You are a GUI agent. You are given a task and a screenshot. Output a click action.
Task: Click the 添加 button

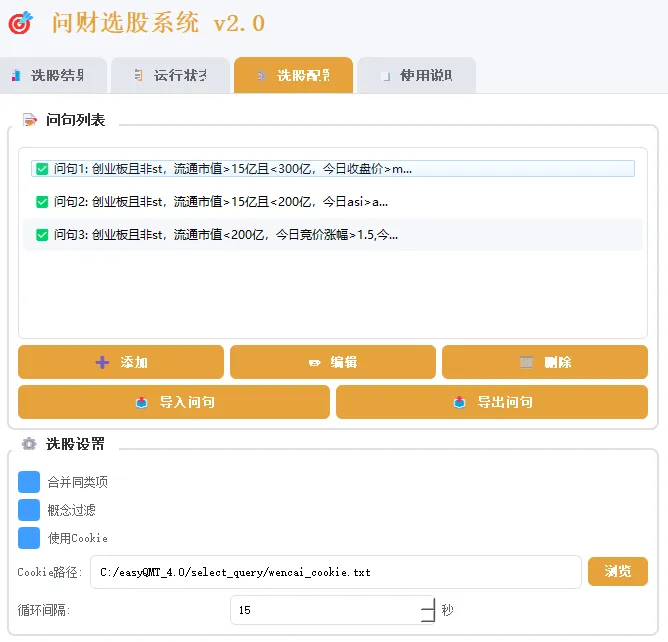[121, 362]
